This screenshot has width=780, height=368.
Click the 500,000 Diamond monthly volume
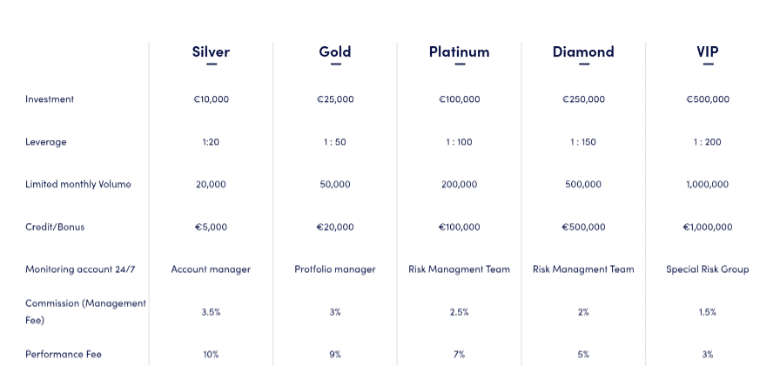pyautogui.click(x=584, y=184)
